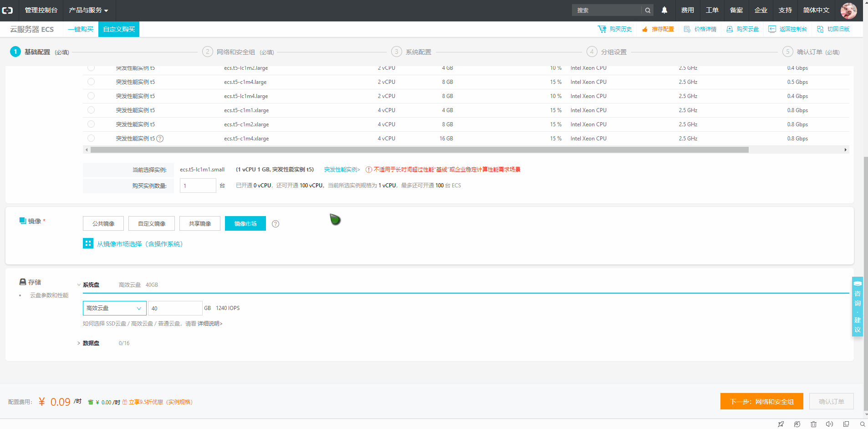Click the warning icon before red notice text
868x429 pixels.
(369, 170)
